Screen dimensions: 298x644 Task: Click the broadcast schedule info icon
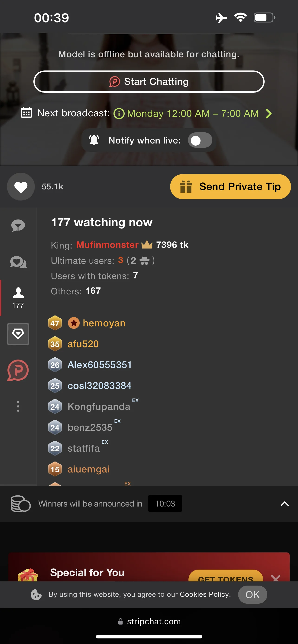point(119,114)
